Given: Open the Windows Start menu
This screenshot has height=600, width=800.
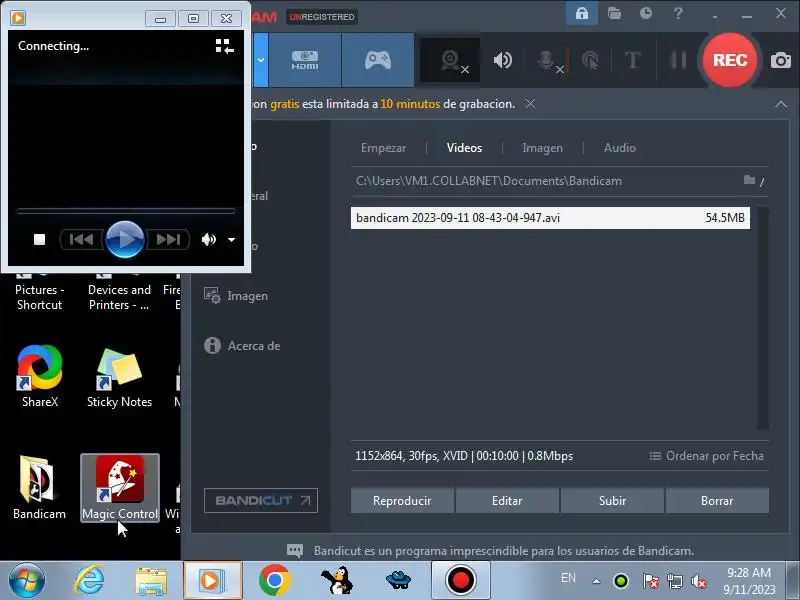Looking at the screenshot, I should (x=27, y=581).
